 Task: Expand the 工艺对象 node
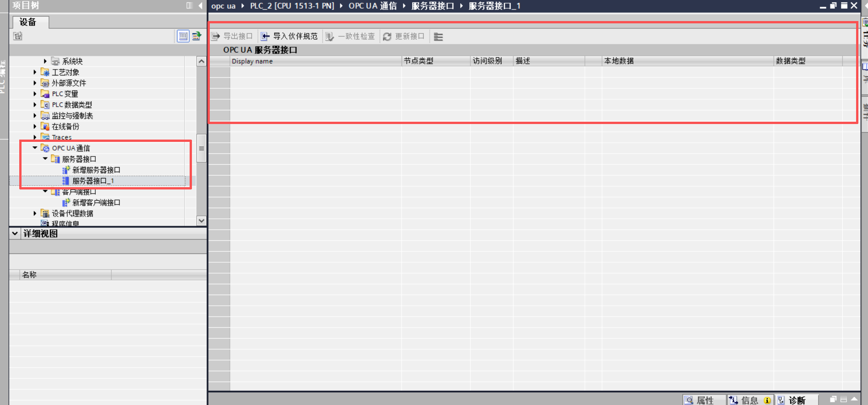point(35,72)
